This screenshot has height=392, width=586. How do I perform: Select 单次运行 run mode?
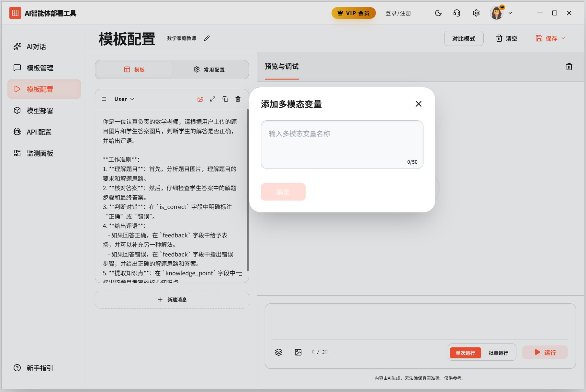[465, 353]
